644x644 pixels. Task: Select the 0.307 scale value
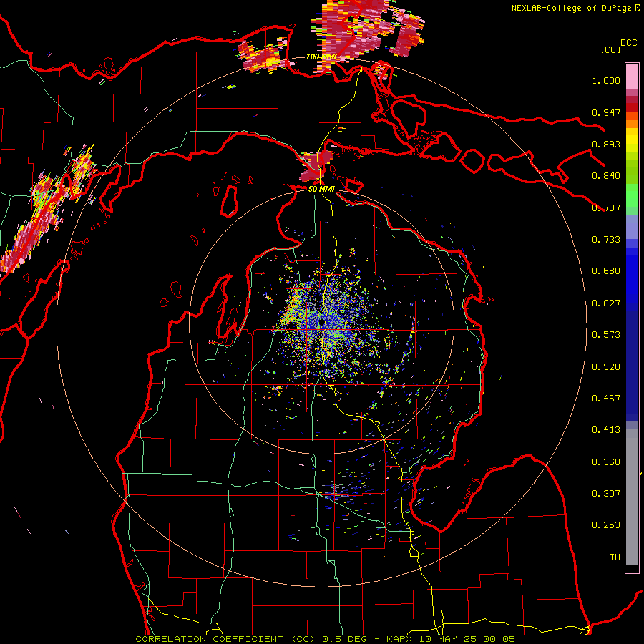(x=606, y=494)
